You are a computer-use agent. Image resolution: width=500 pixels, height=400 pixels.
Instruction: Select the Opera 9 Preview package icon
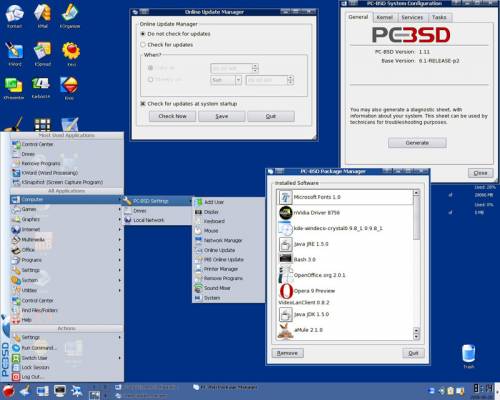click(286, 291)
